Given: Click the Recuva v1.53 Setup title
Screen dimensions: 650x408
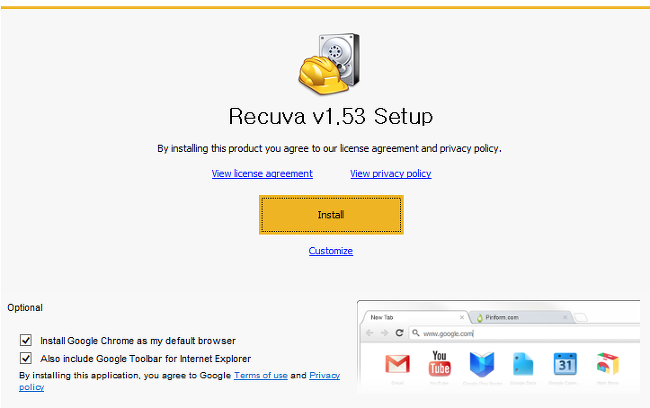Looking at the screenshot, I should (x=331, y=116).
